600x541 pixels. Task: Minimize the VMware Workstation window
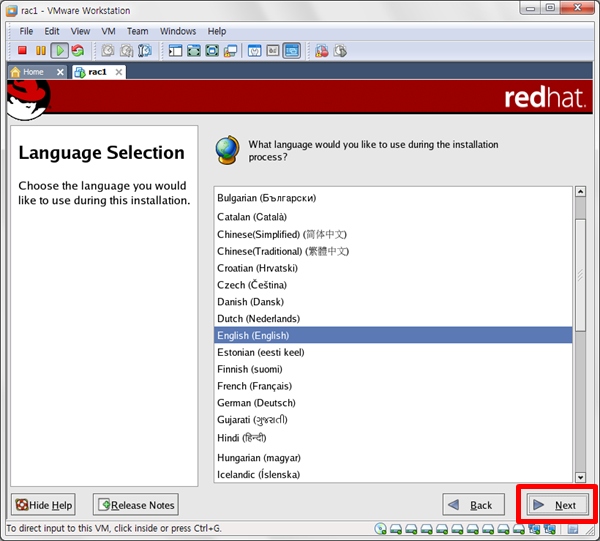click(x=530, y=8)
